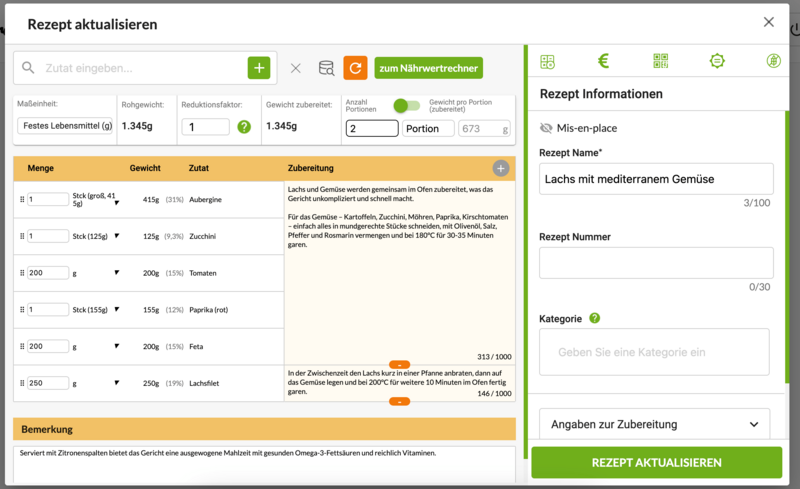
Task: Clear ingredient search with the X icon
Action: click(x=295, y=68)
